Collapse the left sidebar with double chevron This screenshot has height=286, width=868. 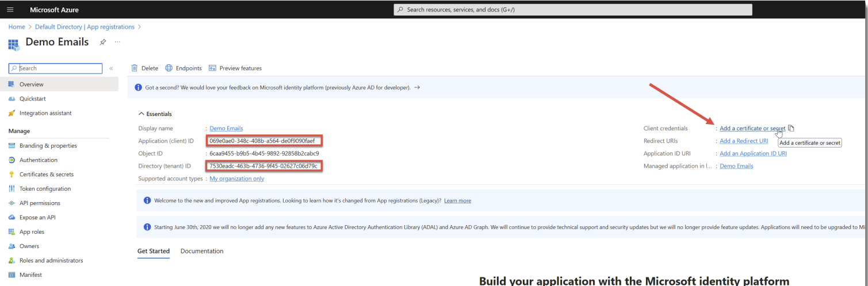(111, 68)
